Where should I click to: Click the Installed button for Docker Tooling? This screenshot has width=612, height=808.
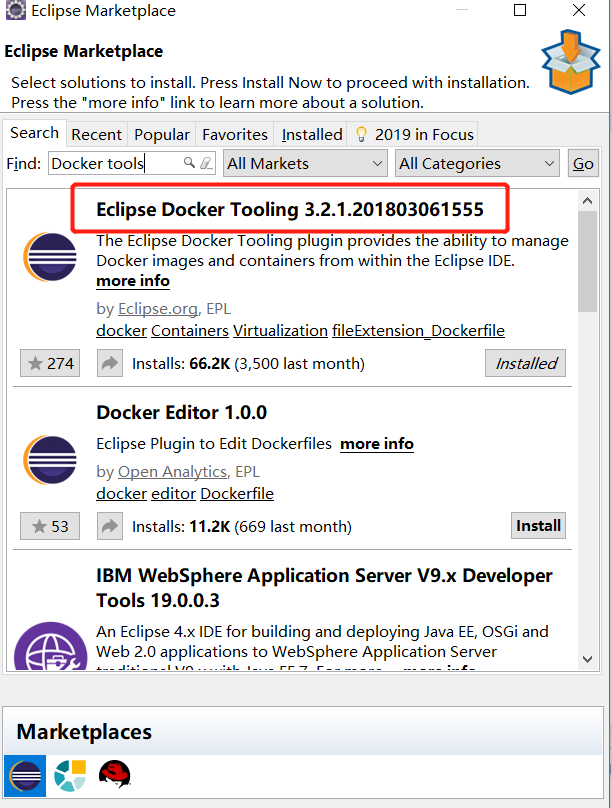point(525,363)
